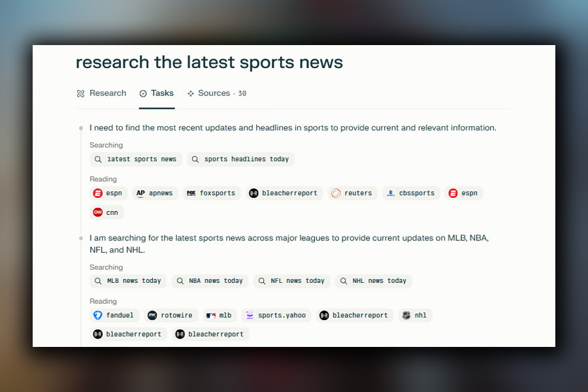This screenshot has height=392, width=588.
Task: Click the magnifier icon in 'NBA news today'
Action: click(x=180, y=281)
